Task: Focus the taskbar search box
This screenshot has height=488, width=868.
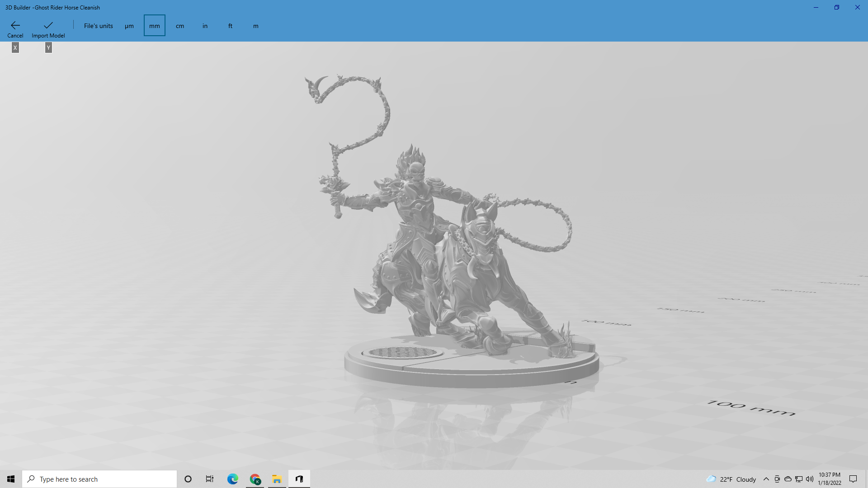Action: pos(99,479)
